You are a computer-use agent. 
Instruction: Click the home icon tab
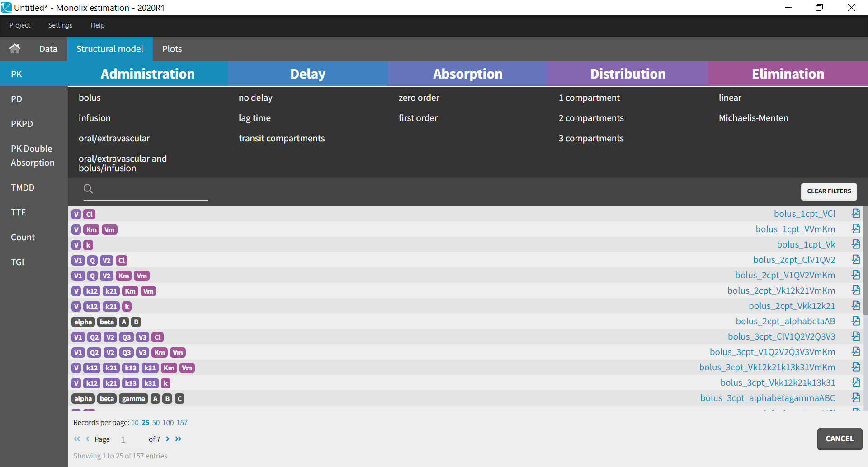15,49
